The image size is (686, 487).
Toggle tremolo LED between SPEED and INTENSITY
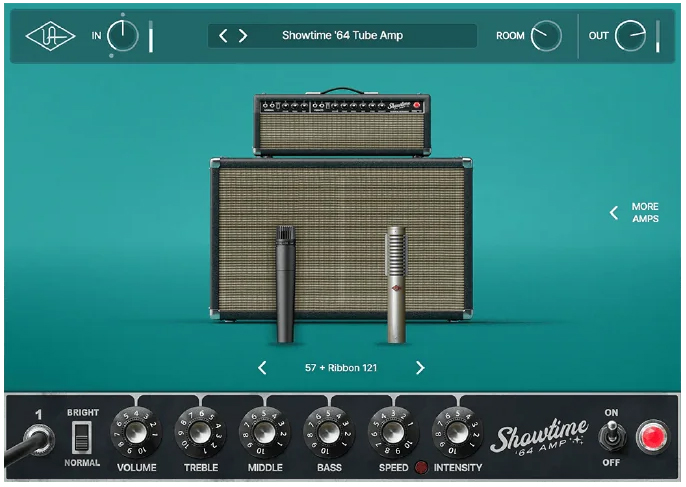(x=421, y=467)
